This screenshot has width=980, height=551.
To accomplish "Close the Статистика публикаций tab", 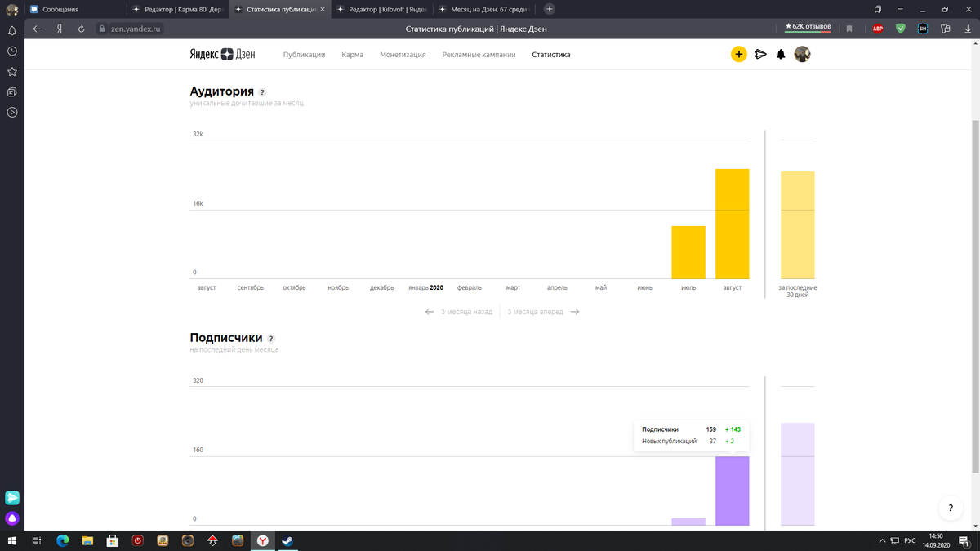I will 323,9.
